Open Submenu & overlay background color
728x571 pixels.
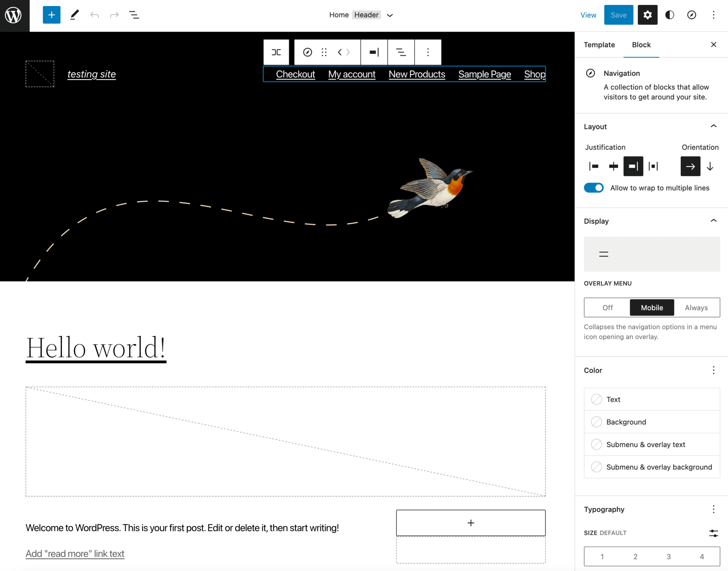pyautogui.click(x=652, y=467)
